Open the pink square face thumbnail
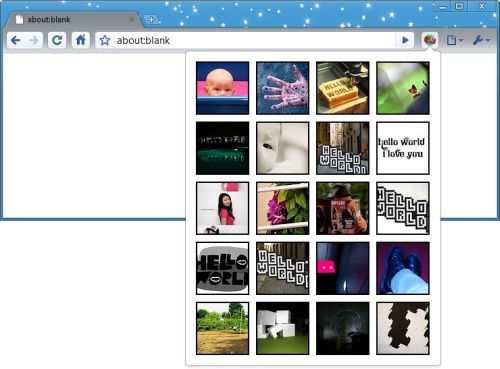This screenshot has height=369, width=500. (343, 268)
